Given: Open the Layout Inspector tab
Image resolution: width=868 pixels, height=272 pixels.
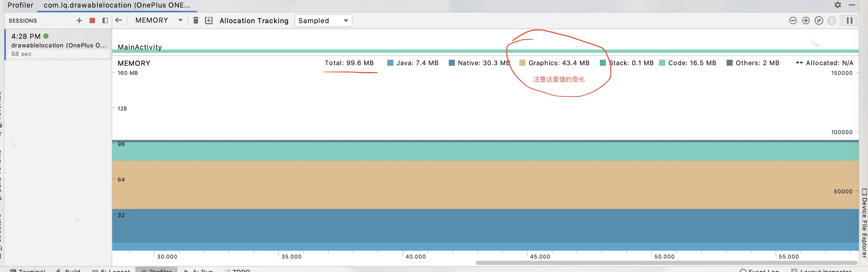Looking at the screenshot, I should point(822,270).
